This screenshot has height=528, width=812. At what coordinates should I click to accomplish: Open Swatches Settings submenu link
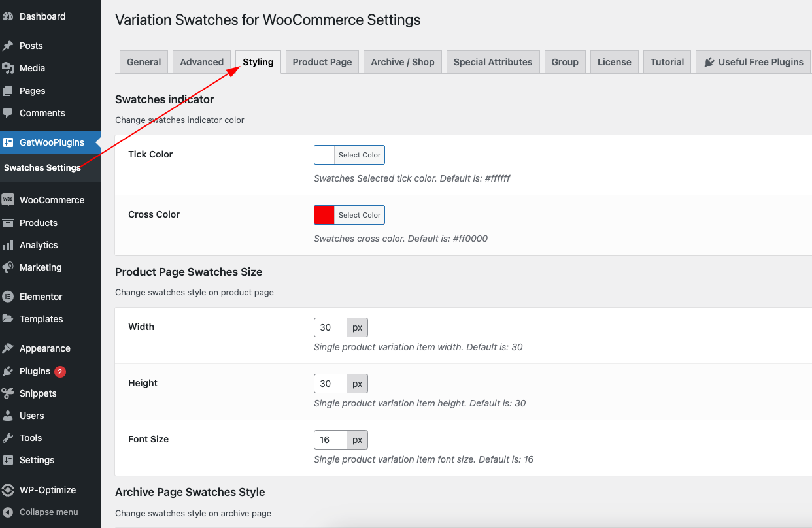coord(42,167)
